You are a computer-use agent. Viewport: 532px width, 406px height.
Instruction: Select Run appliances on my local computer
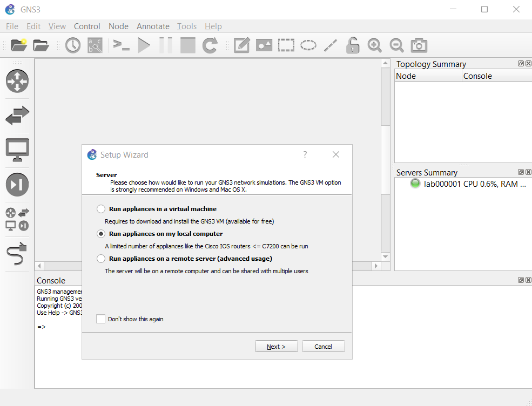(101, 234)
